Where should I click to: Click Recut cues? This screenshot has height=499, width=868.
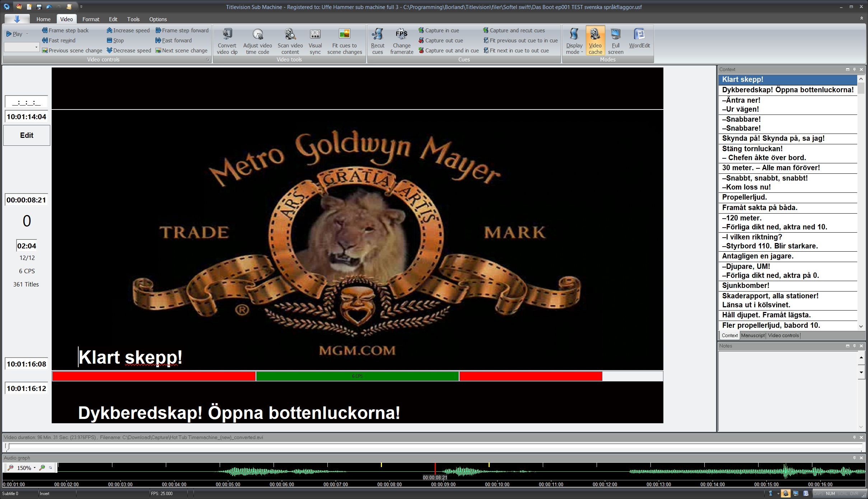pos(378,41)
